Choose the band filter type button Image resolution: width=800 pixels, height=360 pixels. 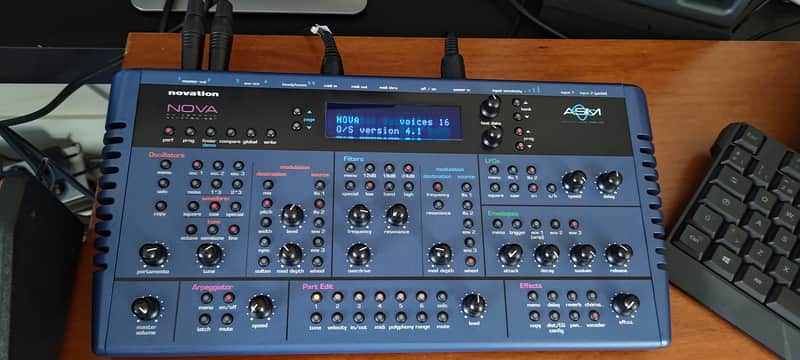point(389,186)
